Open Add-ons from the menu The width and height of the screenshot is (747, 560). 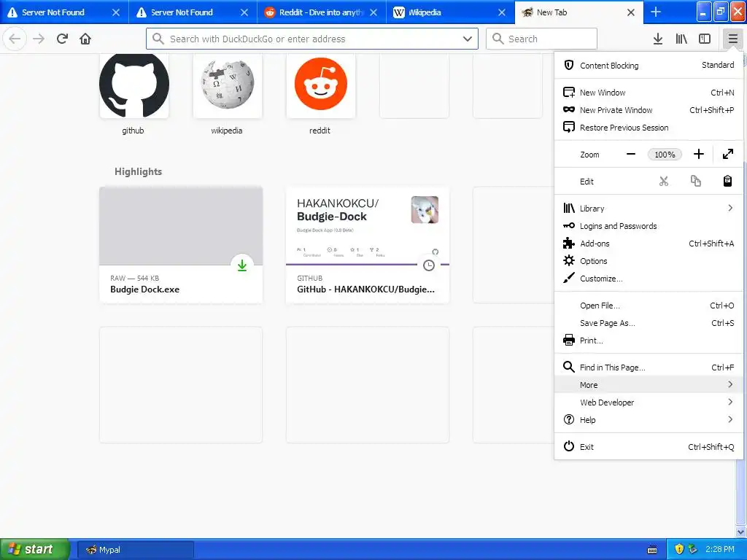(649, 244)
